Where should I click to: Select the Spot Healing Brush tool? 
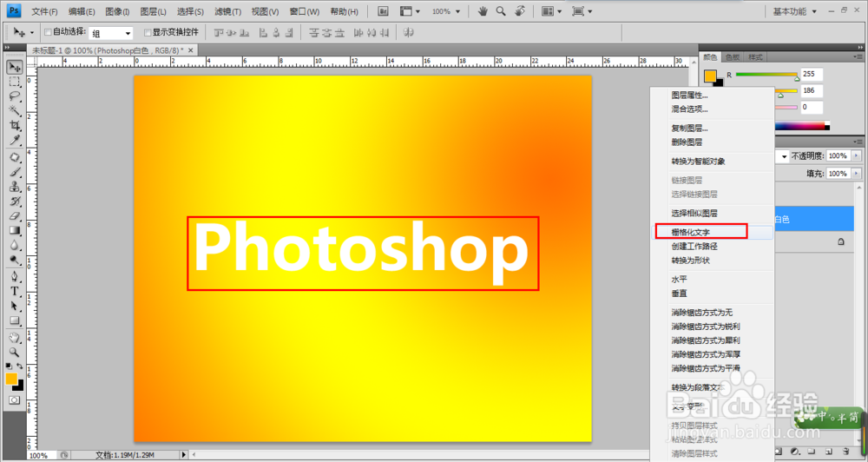[15, 157]
